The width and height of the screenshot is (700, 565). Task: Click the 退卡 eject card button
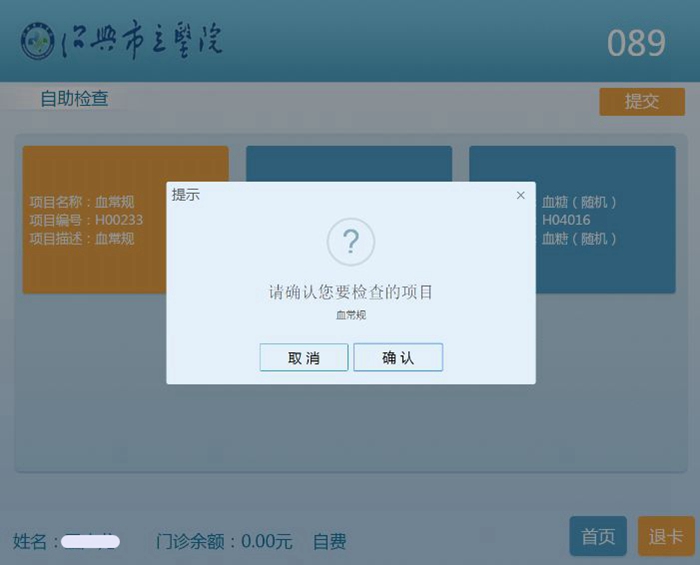(x=666, y=536)
